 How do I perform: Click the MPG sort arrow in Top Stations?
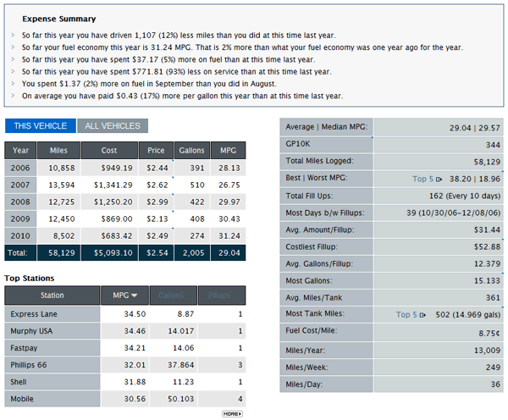pyautogui.click(x=134, y=296)
